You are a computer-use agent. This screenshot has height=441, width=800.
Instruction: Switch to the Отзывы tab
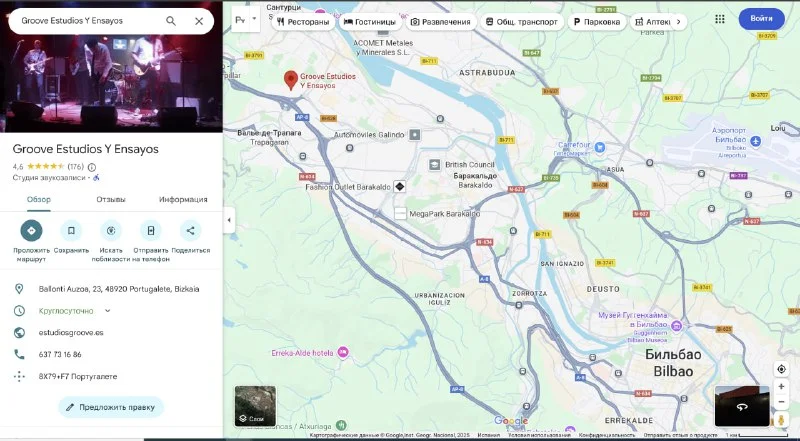click(x=110, y=199)
